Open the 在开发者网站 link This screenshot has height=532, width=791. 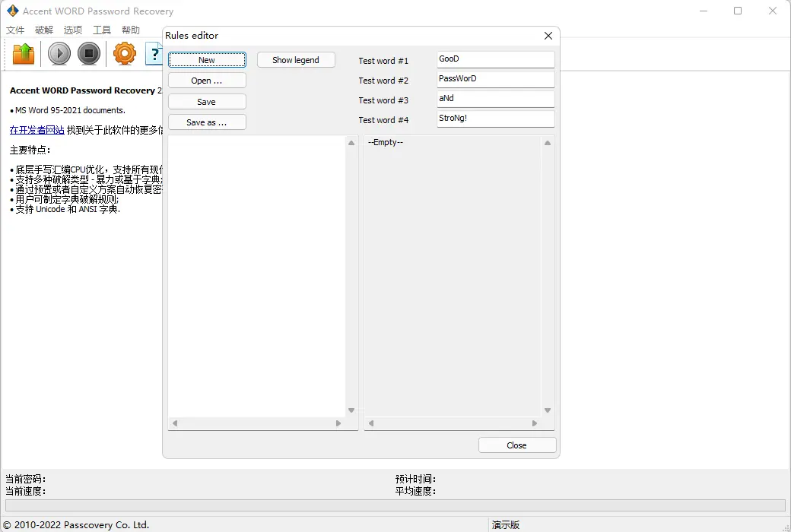(x=37, y=130)
